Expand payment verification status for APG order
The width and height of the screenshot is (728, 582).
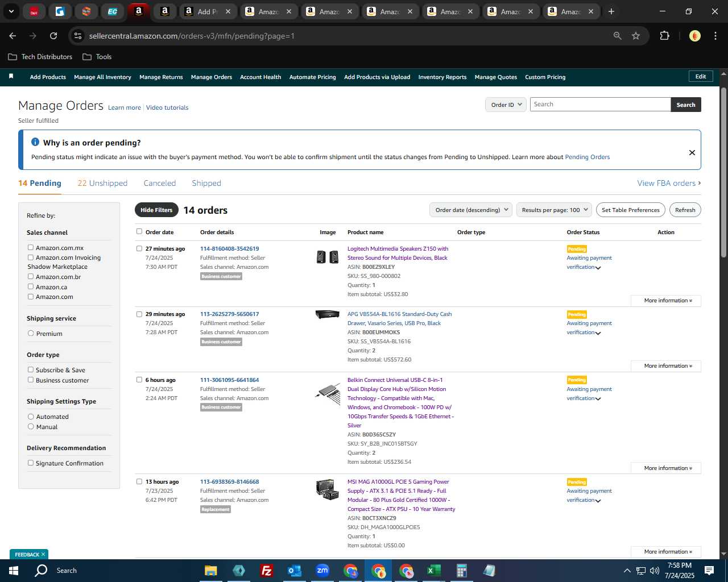coord(598,333)
